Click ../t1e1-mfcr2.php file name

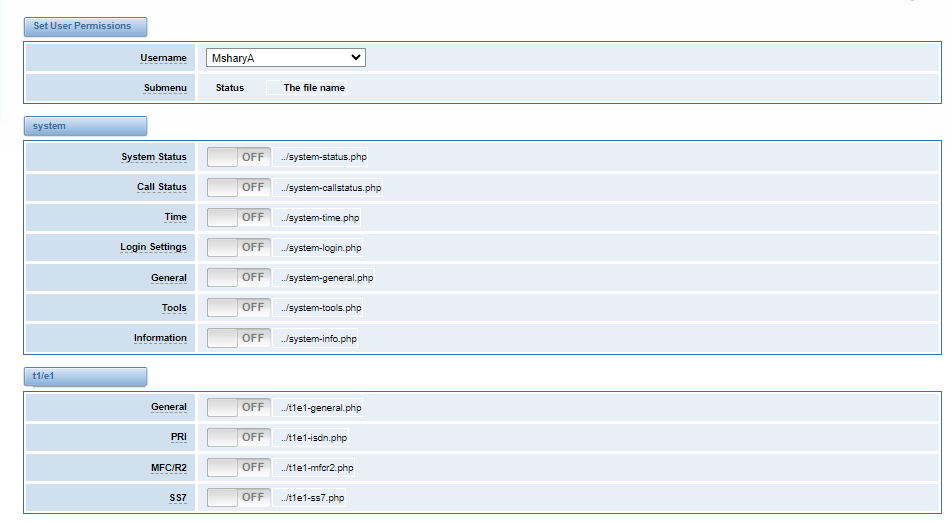click(317, 468)
